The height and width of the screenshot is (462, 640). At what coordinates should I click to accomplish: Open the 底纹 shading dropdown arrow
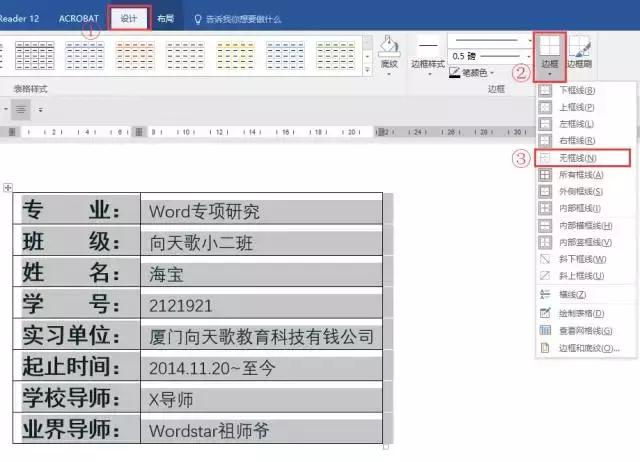coord(389,74)
